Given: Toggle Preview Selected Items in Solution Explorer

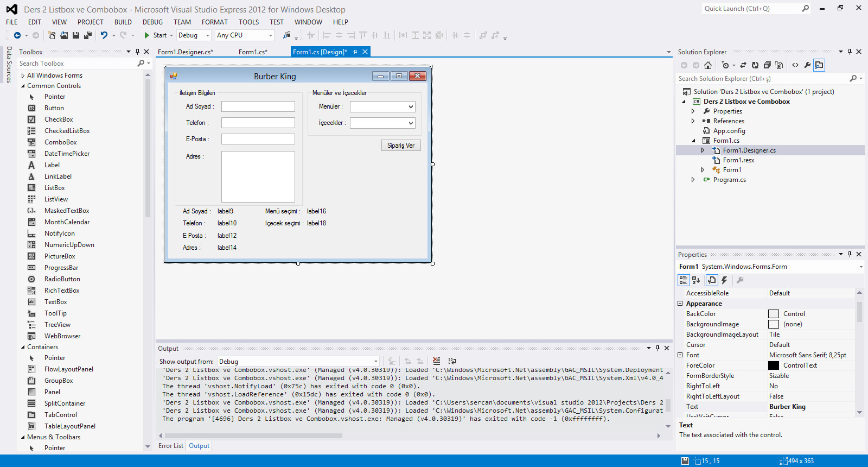Looking at the screenshot, I should pos(819,65).
